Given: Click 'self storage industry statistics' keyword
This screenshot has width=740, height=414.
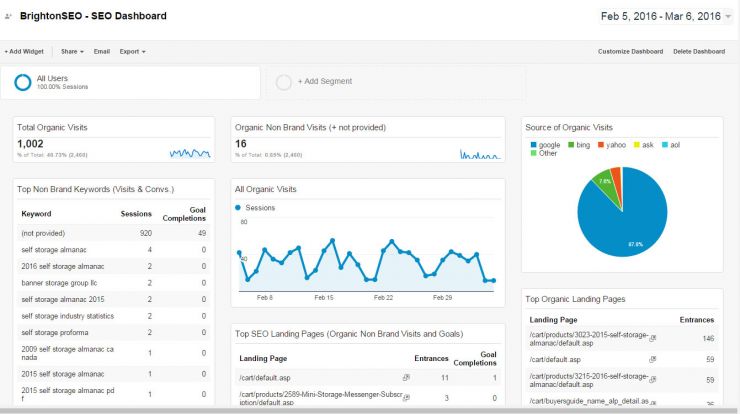Looking at the screenshot, I should click(67, 316).
